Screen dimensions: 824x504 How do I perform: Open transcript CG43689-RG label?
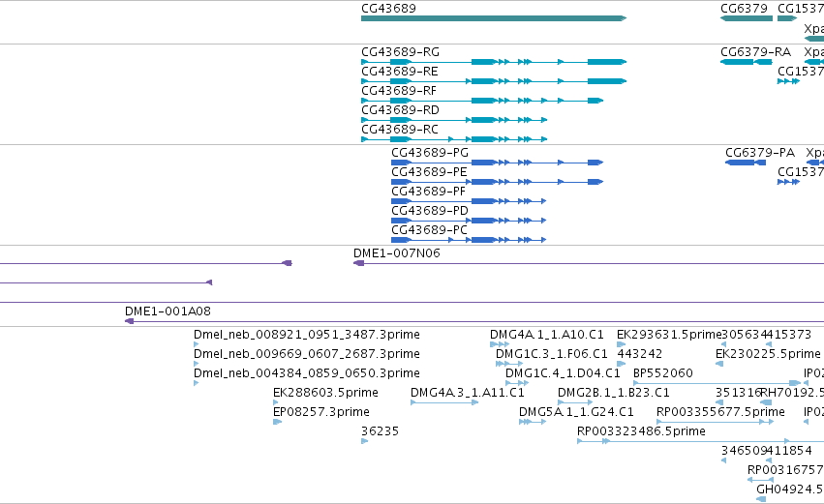tap(400, 52)
